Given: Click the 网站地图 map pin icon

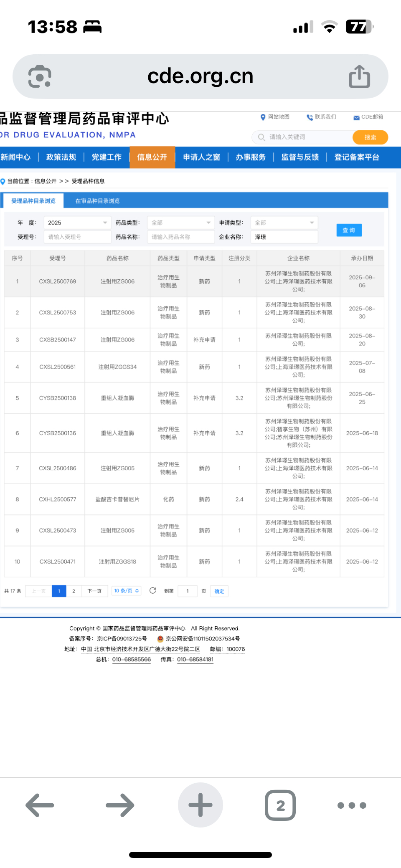Looking at the screenshot, I should pos(263,117).
